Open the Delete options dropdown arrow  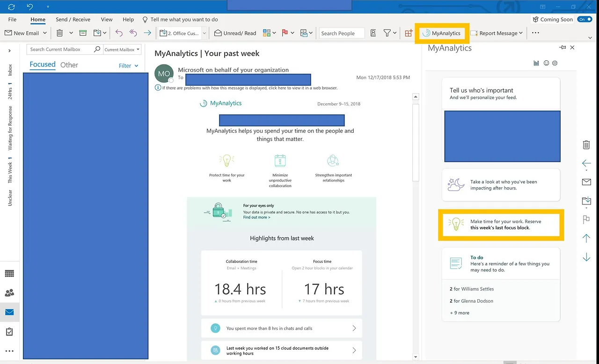pos(71,33)
